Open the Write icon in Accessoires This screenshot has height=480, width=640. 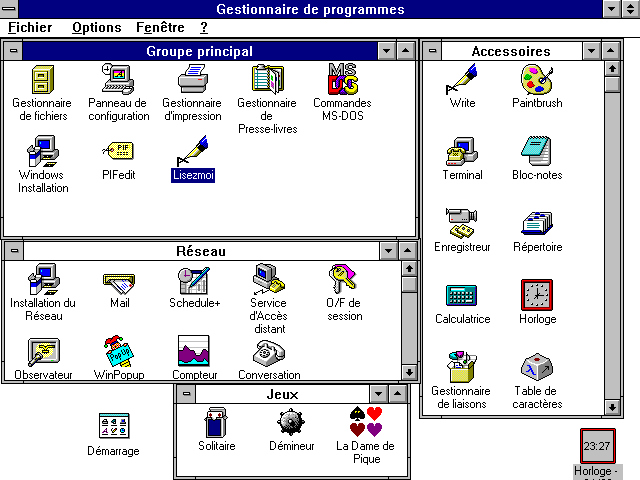(x=462, y=79)
